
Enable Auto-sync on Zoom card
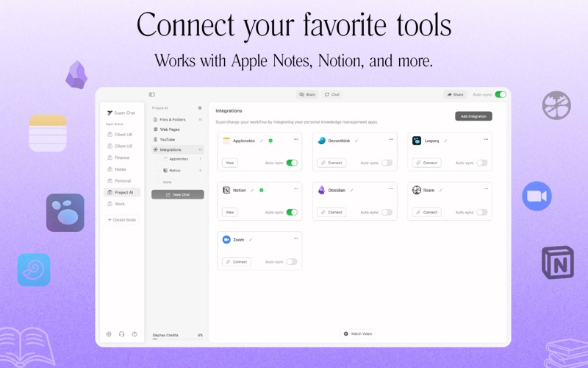coord(292,262)
